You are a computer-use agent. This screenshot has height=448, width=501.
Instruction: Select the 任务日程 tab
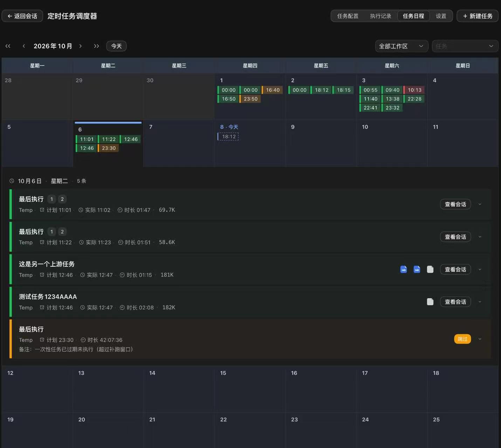click(413, 16)
